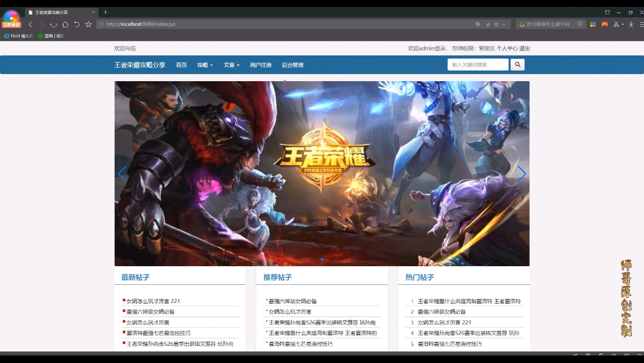
Task: Click the browser home icon
Action: [x=66, y=24]
